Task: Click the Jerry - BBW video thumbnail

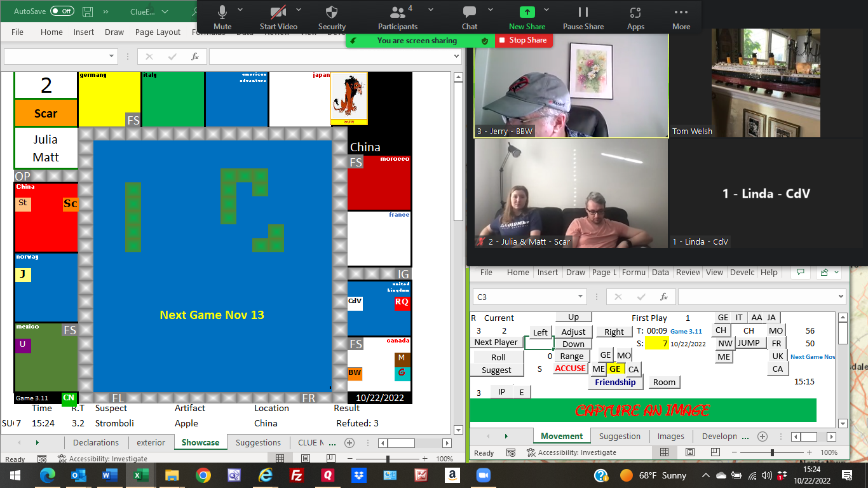Action: click(571, 85)
